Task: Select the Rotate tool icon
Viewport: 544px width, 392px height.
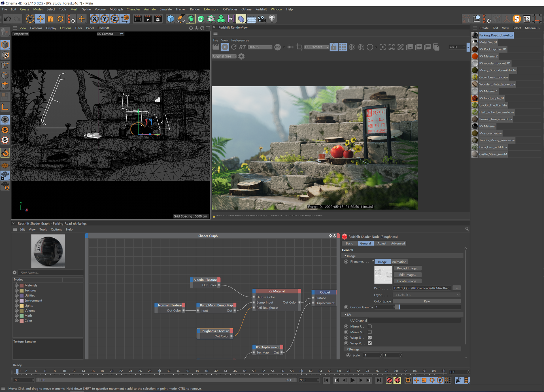Action: [x=60, y=19]
